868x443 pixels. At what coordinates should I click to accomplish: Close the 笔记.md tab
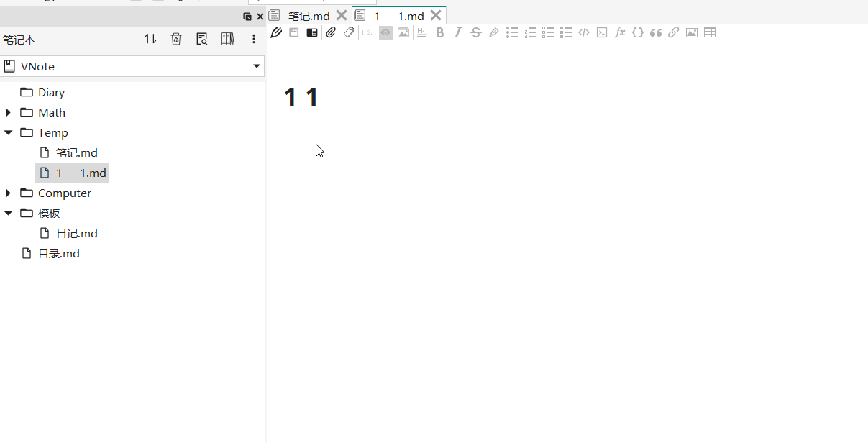coord(342,16)
